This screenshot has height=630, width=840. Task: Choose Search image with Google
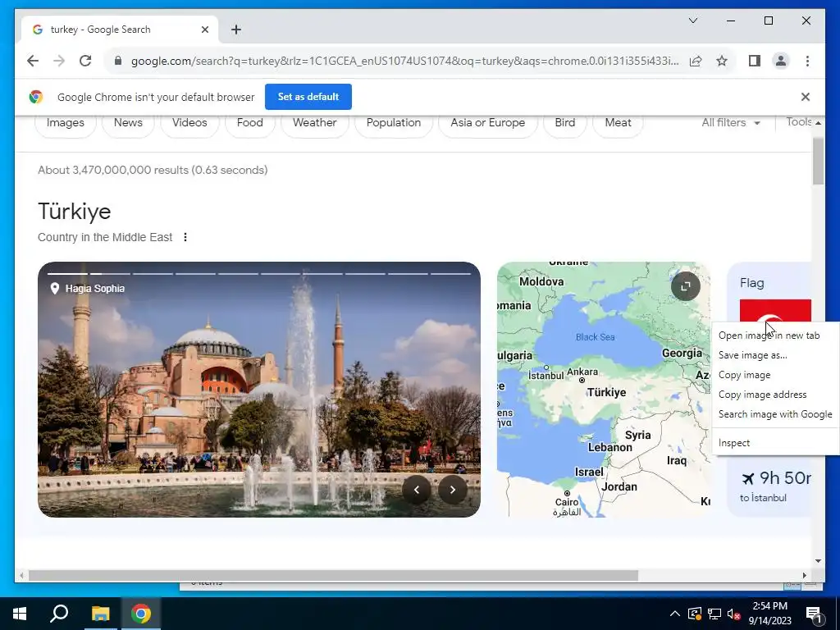point(776,414)
